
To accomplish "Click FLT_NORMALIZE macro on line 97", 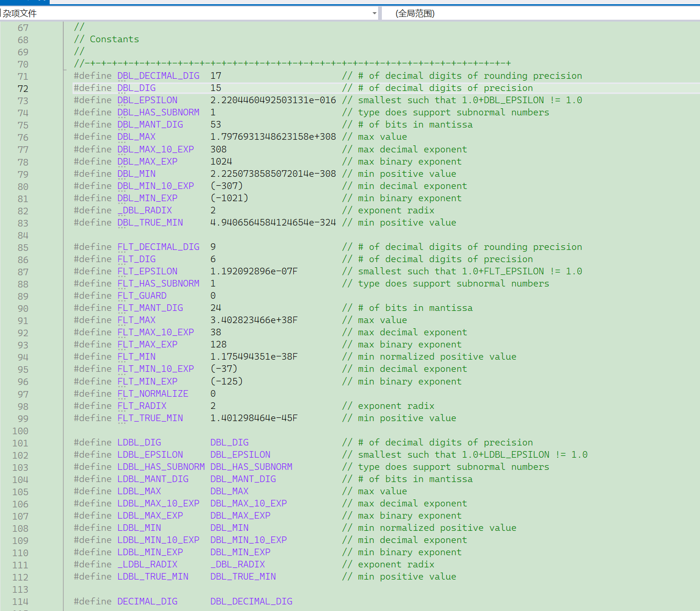I will (153, 393).
